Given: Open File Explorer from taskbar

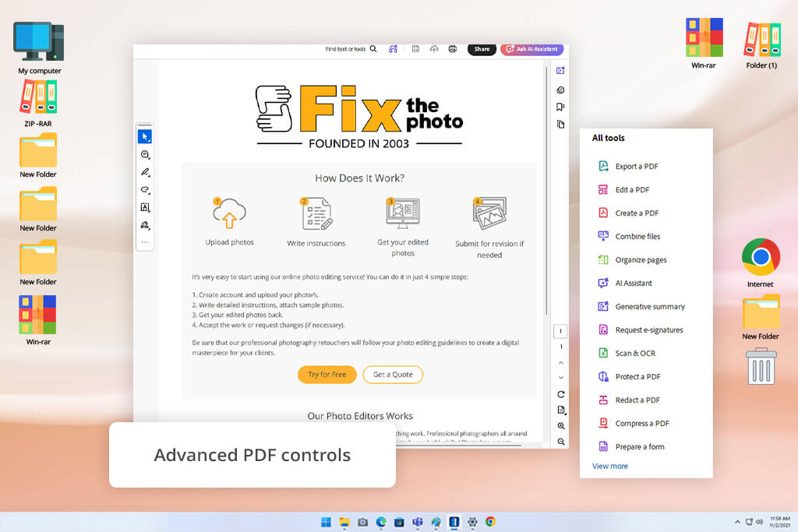Looking at the screenshot, I should point(344,522).
